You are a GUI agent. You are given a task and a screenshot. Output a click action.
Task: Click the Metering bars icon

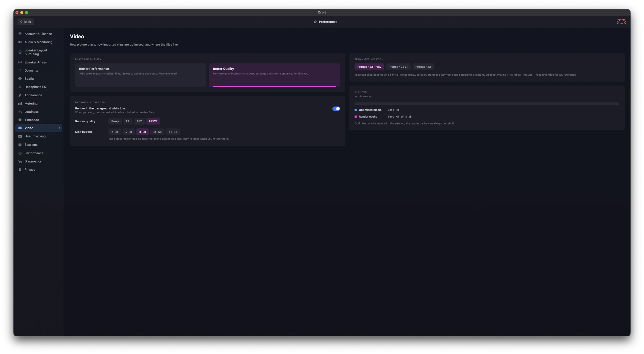[20, 104]
